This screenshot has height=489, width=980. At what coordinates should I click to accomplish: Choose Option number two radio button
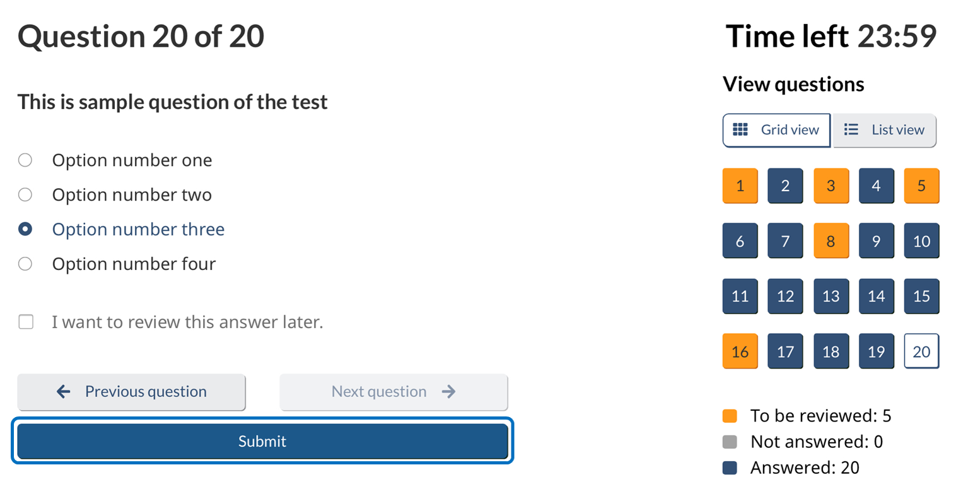click(25, 195)
